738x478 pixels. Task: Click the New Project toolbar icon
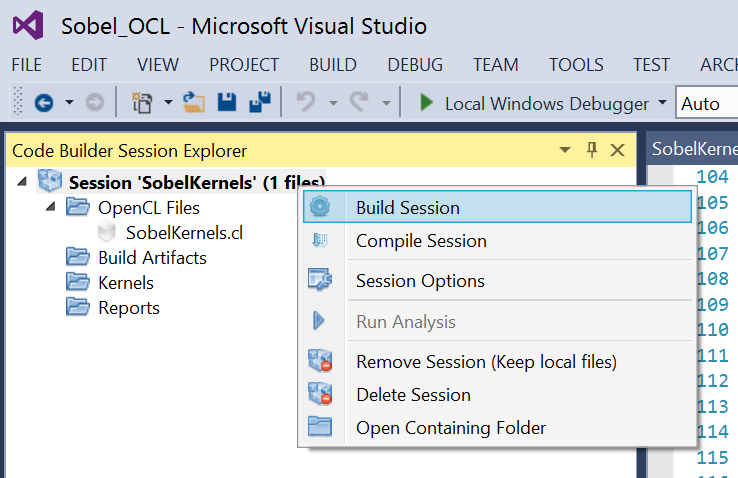[x=142, y=103]
